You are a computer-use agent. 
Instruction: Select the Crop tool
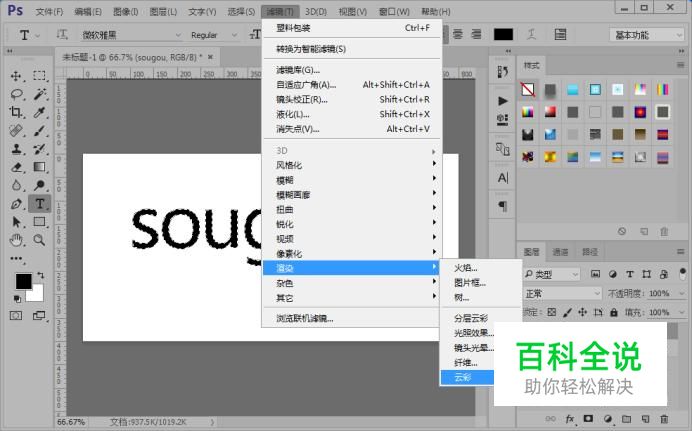point(16,112)
